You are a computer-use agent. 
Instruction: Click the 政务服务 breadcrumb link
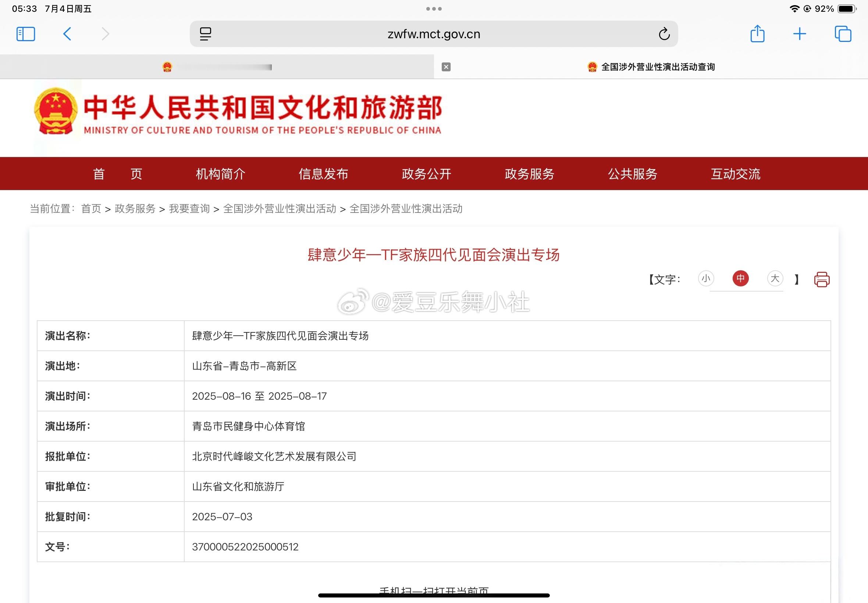point(135,208)
